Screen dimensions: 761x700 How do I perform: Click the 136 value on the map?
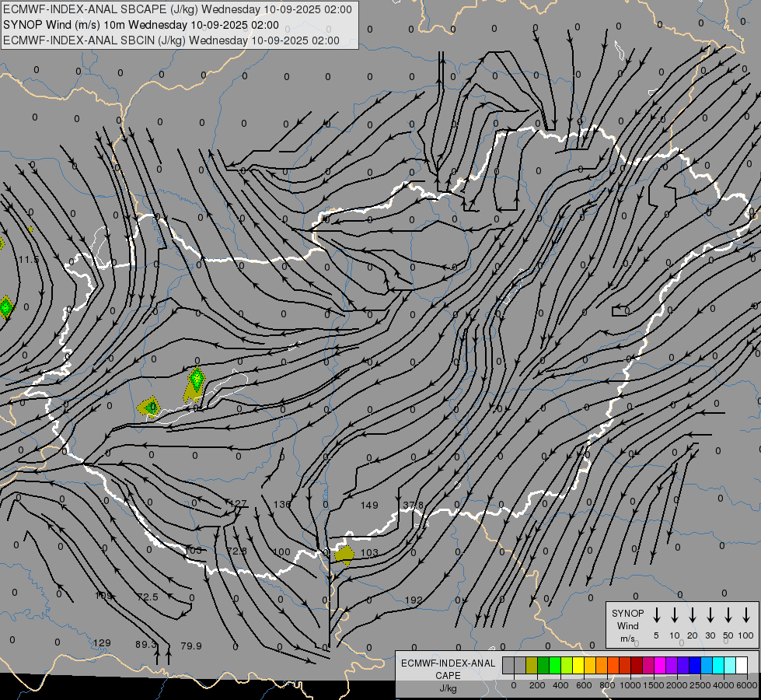pyautogui.click(x=282, y=504)
